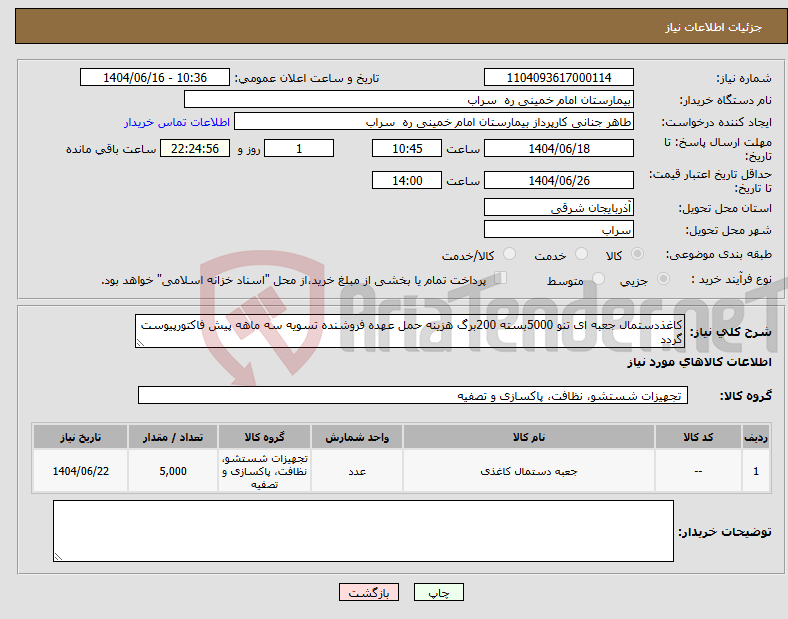
Task: Select the خدمت radio button
Action: [581, 254]
